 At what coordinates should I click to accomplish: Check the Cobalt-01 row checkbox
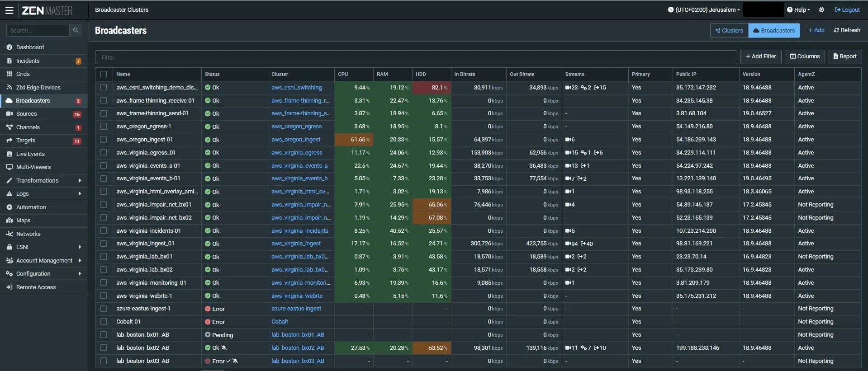104,322
